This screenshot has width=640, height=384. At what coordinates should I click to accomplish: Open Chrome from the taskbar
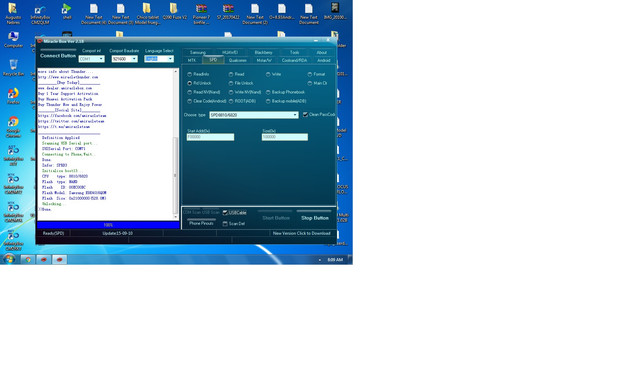28,259
